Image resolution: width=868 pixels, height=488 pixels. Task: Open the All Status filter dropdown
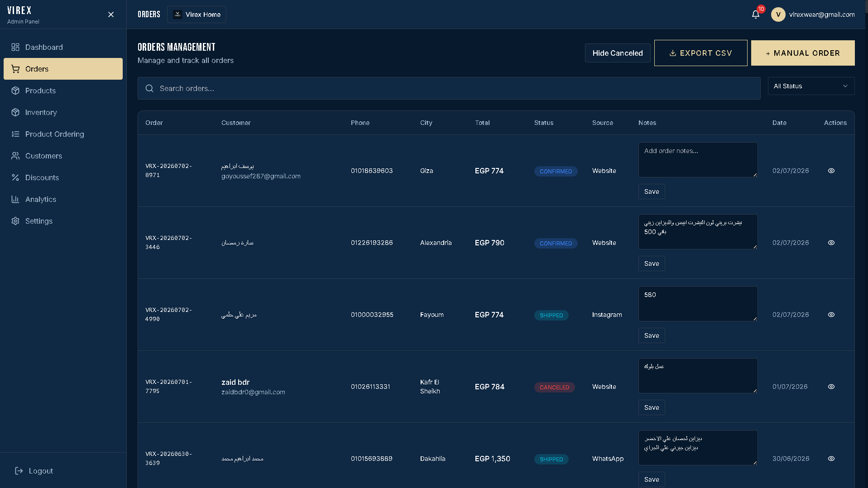[811, 86]
